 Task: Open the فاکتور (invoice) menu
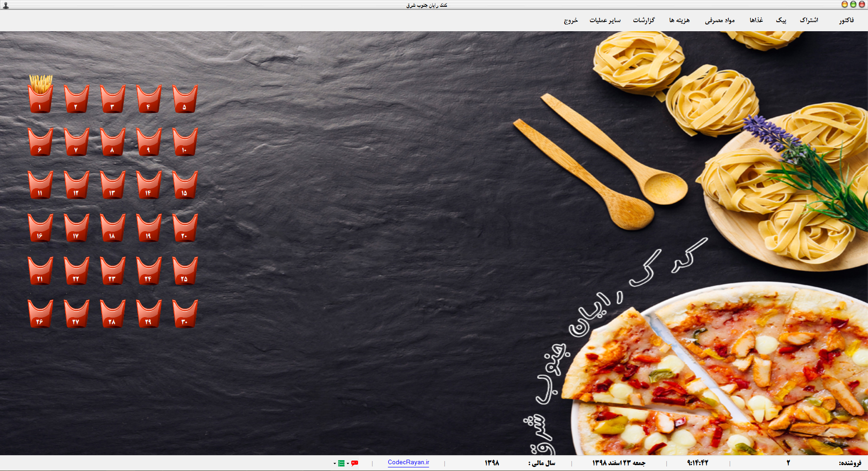846,20
